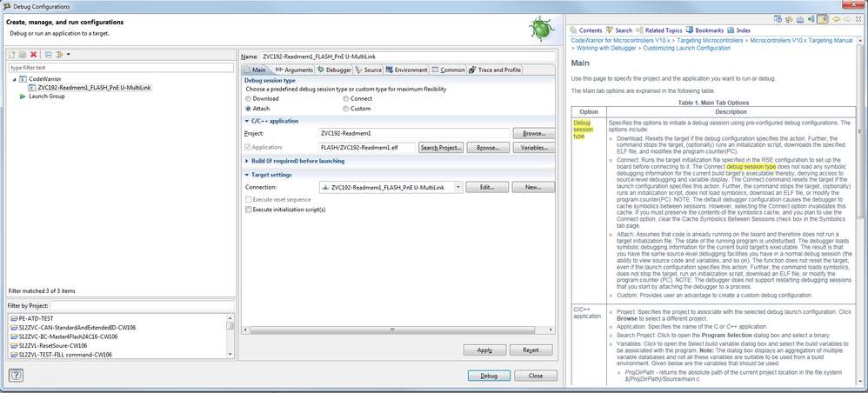Image resolution: width=868 pixels, height=393 pixels.
Task: Collapse the C/C++ application section
Action: (247, 121)
